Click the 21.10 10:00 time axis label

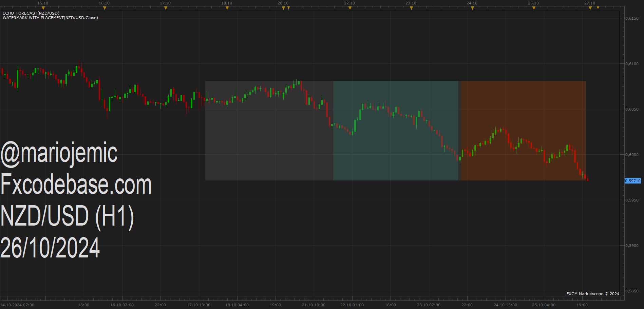[x=314, y=305]
